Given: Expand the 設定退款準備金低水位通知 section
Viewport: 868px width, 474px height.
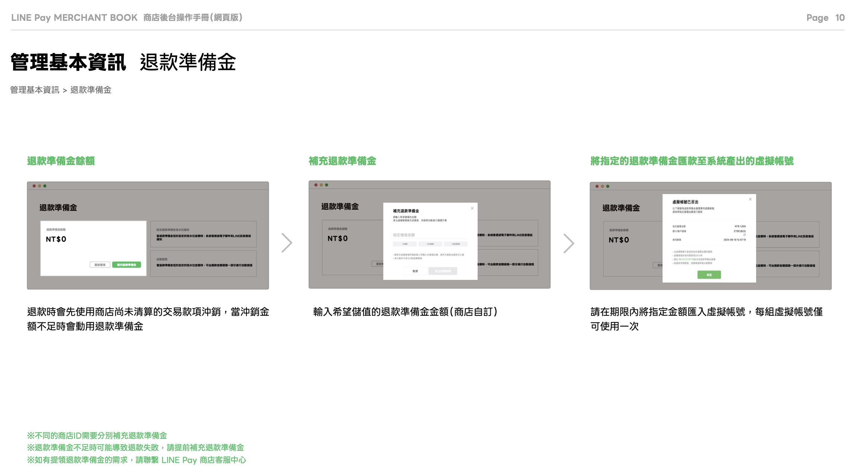Looking at the screenshot, I should 203,233.
